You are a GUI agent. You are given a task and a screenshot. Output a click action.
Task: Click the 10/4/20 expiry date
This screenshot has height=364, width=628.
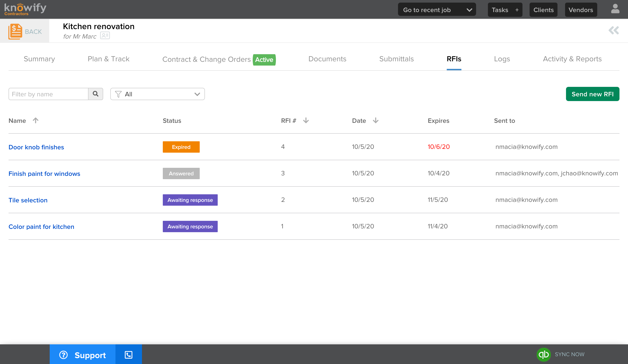pos(439,173)
